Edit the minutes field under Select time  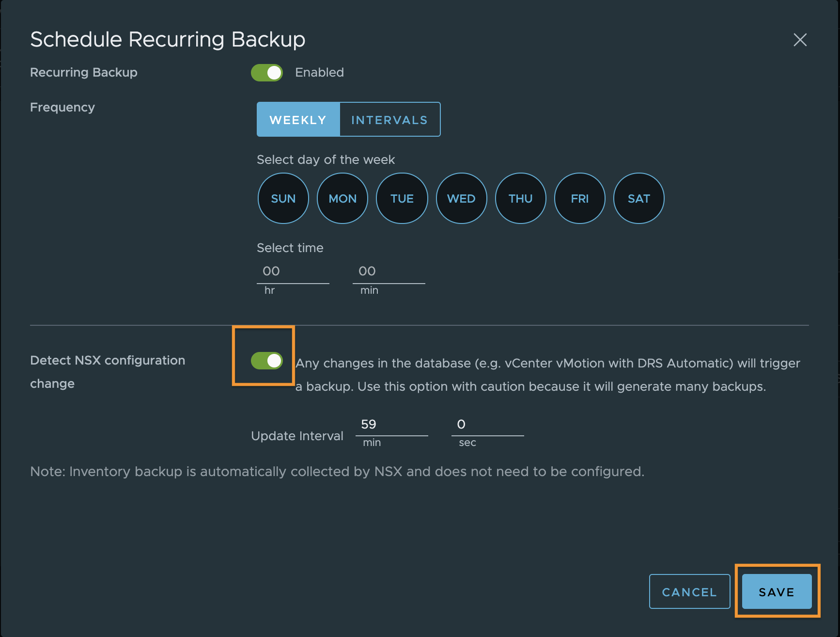click(389, 271)
